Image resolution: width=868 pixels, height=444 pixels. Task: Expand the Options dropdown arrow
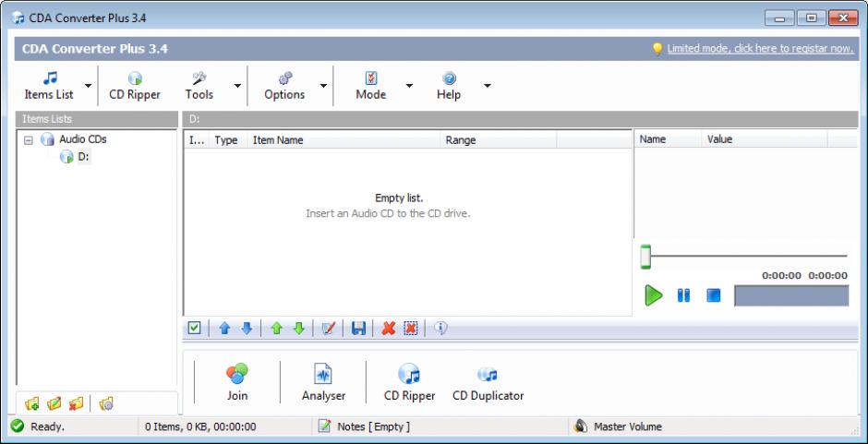click(323, 86)
